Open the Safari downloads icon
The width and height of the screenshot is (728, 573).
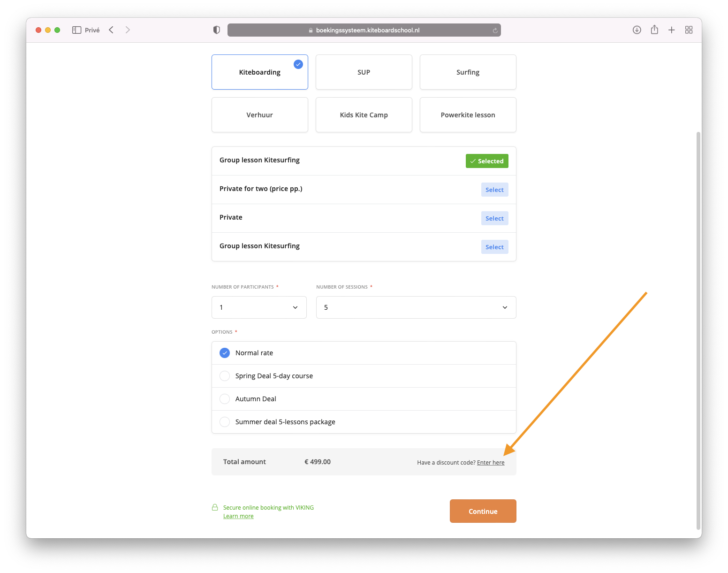click(x=637, y=30)
